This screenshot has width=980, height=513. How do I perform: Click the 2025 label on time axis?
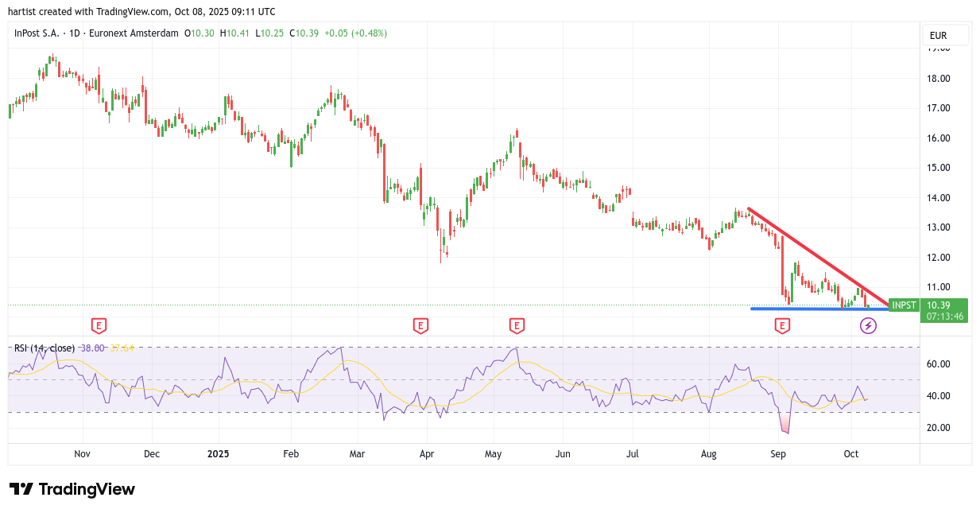[218, 454]
